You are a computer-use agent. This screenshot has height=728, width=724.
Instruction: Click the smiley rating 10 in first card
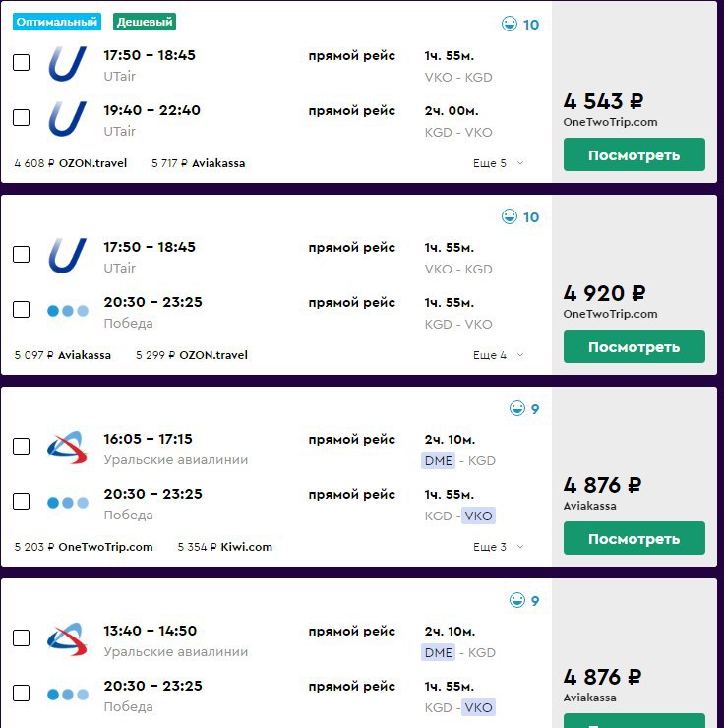tap(520, 24)
